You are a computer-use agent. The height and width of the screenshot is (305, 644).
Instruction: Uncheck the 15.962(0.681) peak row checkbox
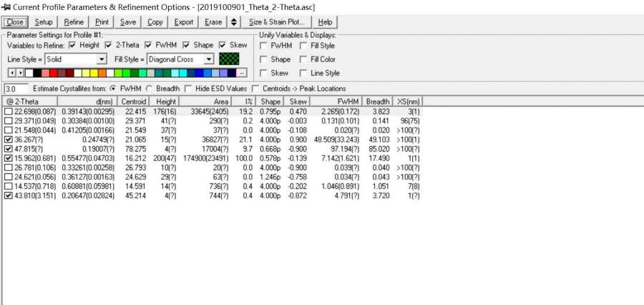pos(9,158)
